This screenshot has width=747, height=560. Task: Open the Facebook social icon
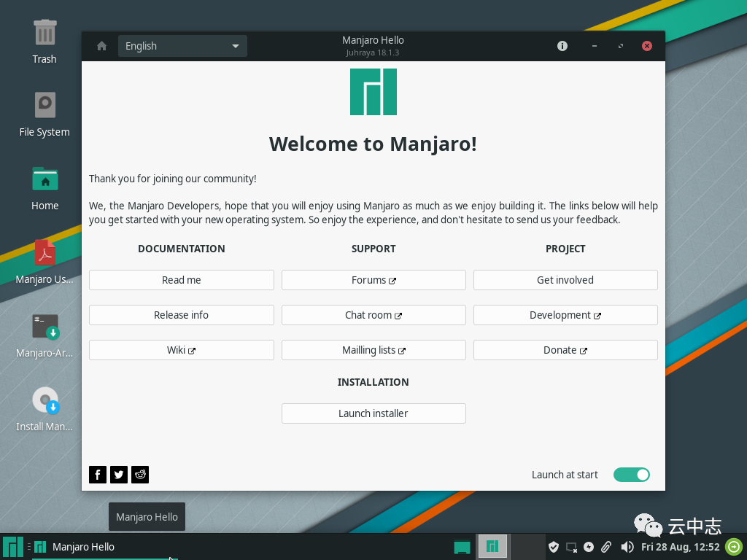(98, 475)
